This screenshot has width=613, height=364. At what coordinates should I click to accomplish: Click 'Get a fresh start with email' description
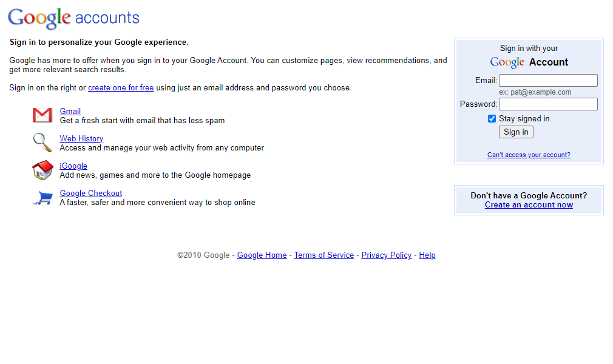142,120
